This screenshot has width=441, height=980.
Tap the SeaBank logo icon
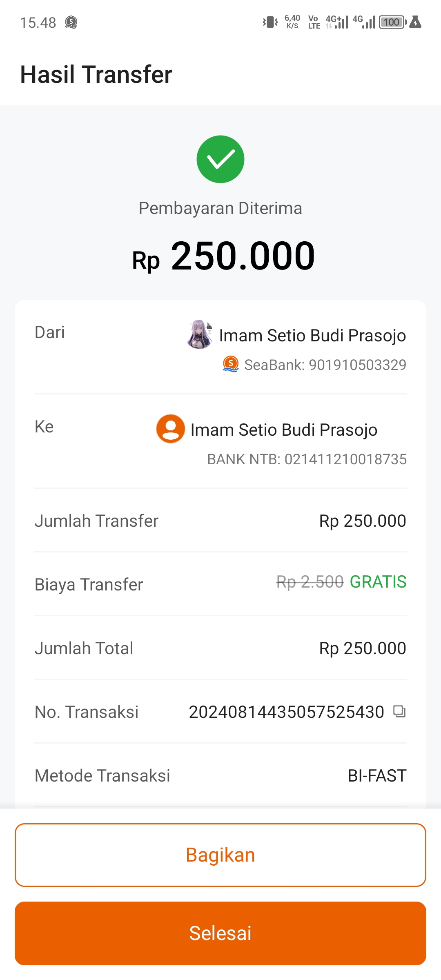pyautogui.click(x=231, y=364)
